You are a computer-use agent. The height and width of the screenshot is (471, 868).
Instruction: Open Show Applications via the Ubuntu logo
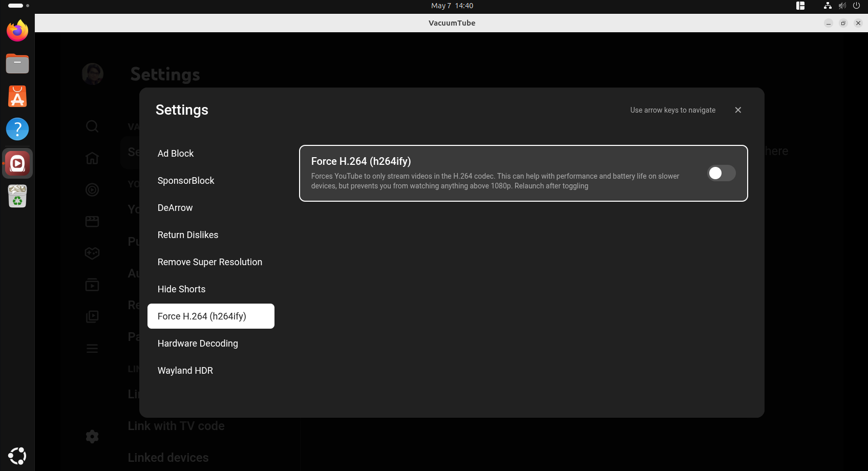coord(17,456)
